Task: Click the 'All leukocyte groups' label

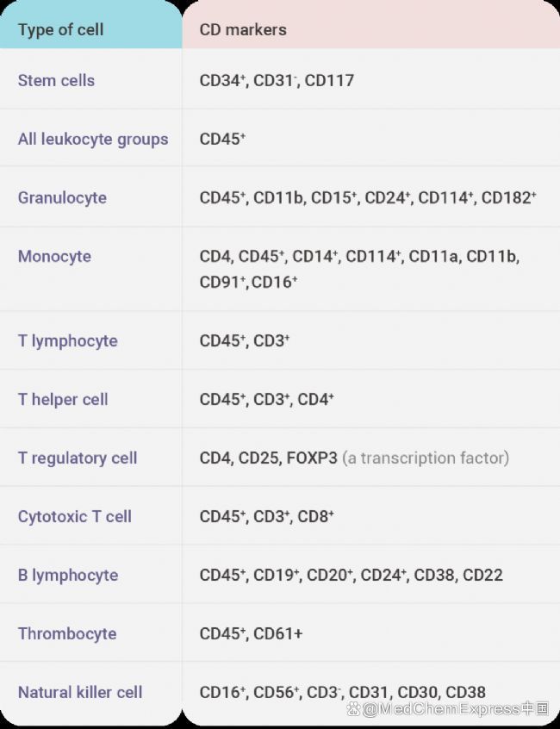Action: (x=93, y=140)
